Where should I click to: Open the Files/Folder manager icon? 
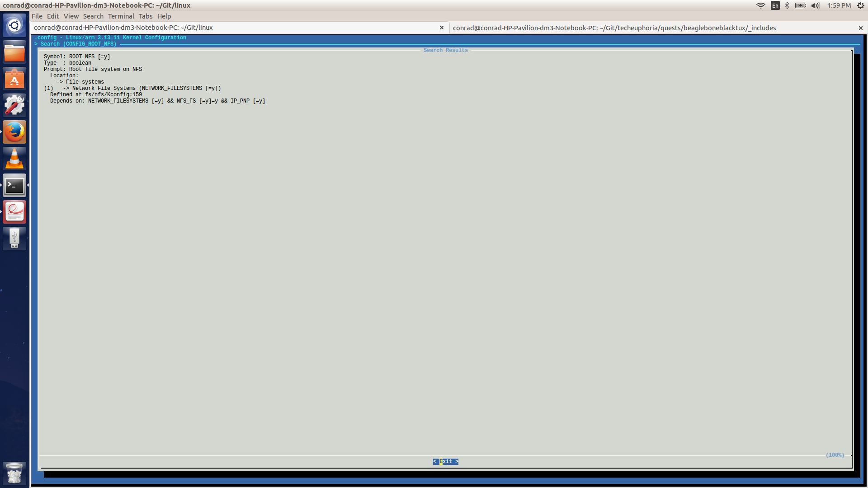15,54
